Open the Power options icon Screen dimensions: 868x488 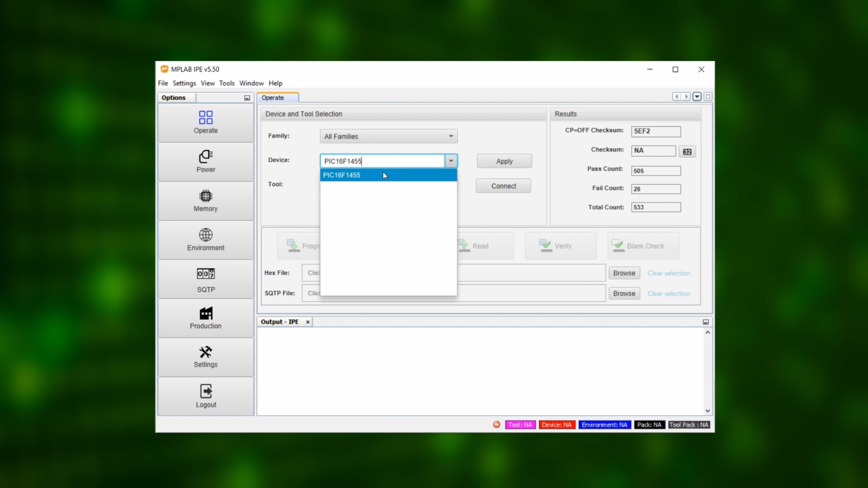[x=205, y=157]
